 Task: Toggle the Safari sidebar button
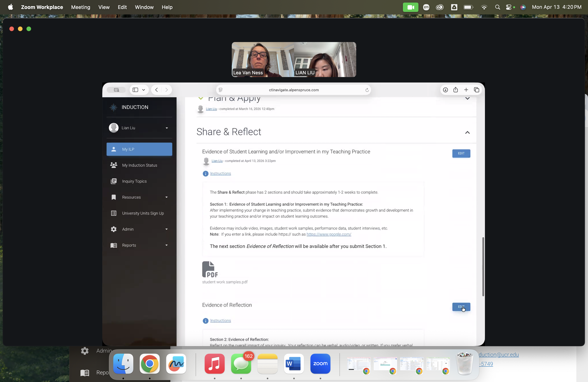click(135, 90)
